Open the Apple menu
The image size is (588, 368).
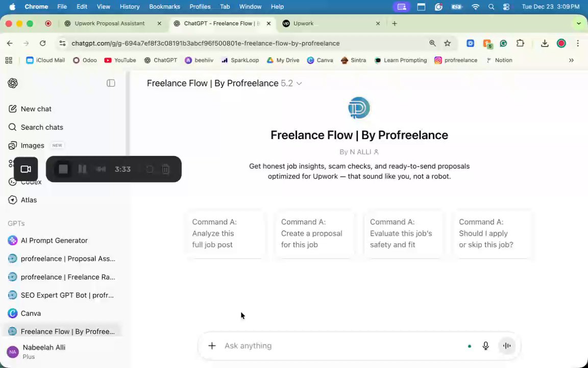coord(12,6)
